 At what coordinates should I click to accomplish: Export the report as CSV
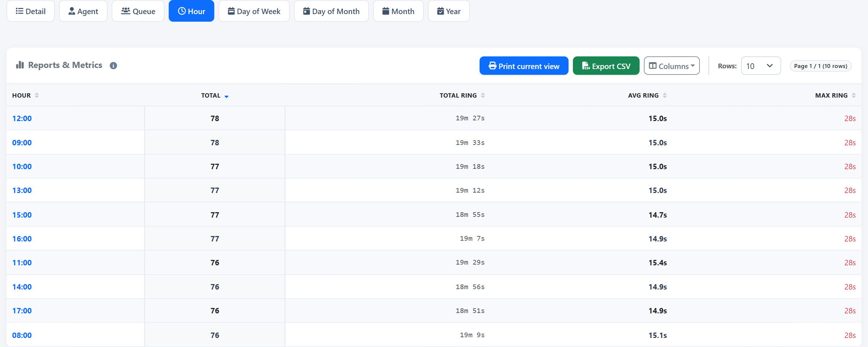pyautogui.click(x=606, y=66)
